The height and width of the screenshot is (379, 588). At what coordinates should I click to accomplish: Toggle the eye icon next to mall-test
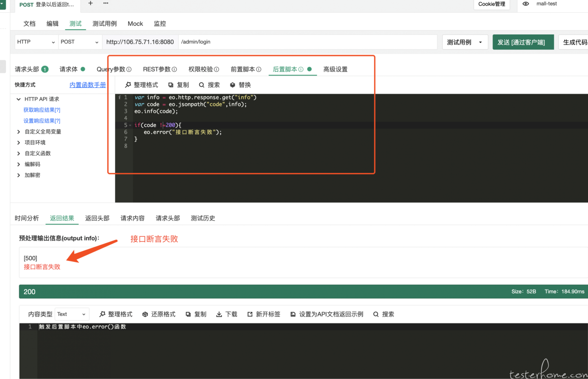[x=526, y=4]
